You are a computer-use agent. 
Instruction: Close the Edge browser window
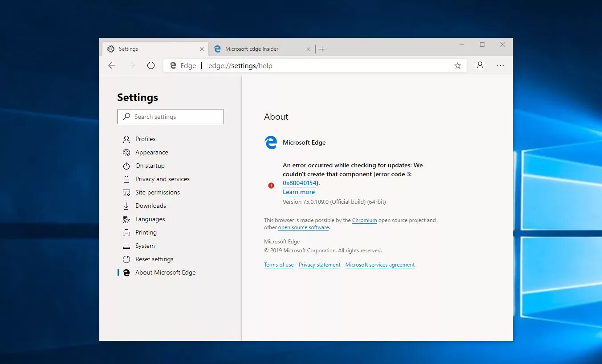click(x=503, y=44)
